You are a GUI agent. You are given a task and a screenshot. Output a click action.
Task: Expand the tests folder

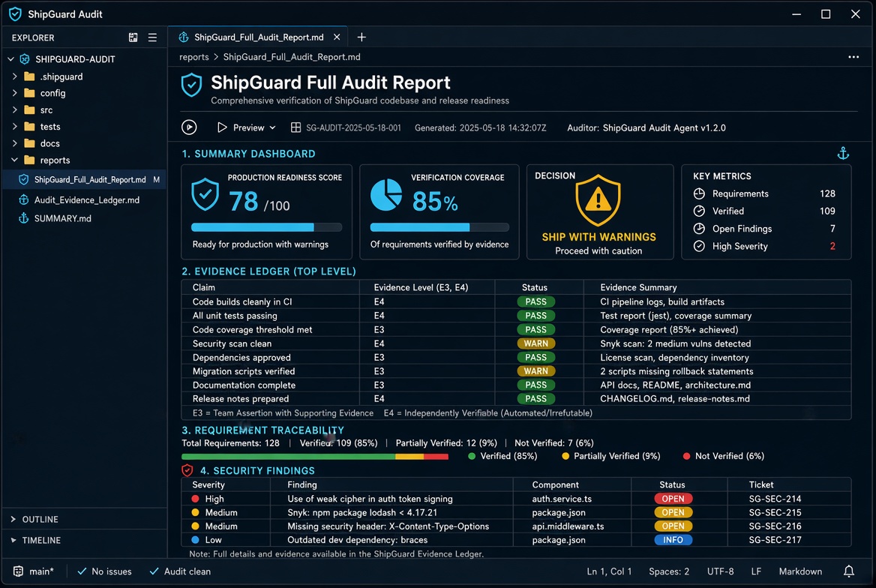coord(14,126)
